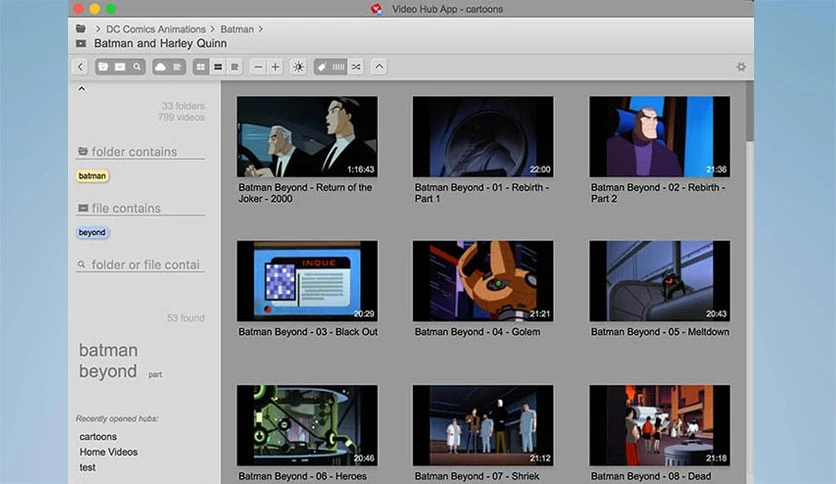Click the 'folder or file contains' search field

pos(141,265)
